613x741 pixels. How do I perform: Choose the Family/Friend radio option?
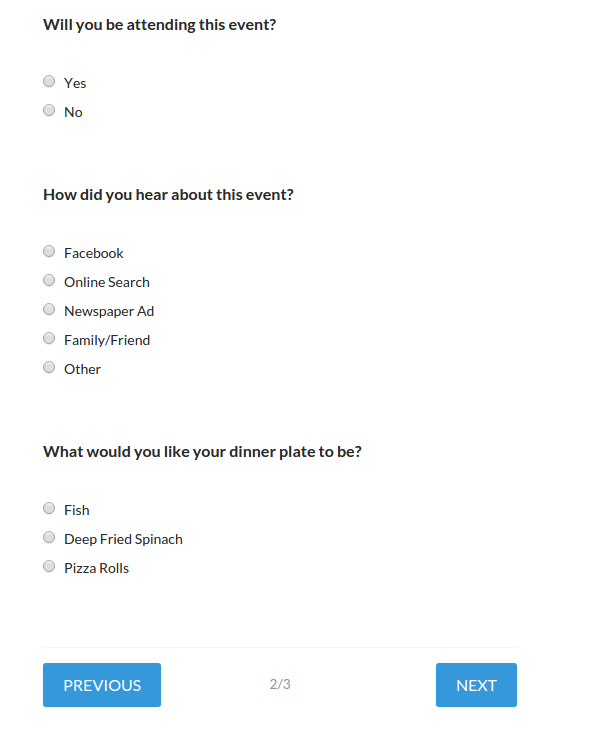coord(49,339)
